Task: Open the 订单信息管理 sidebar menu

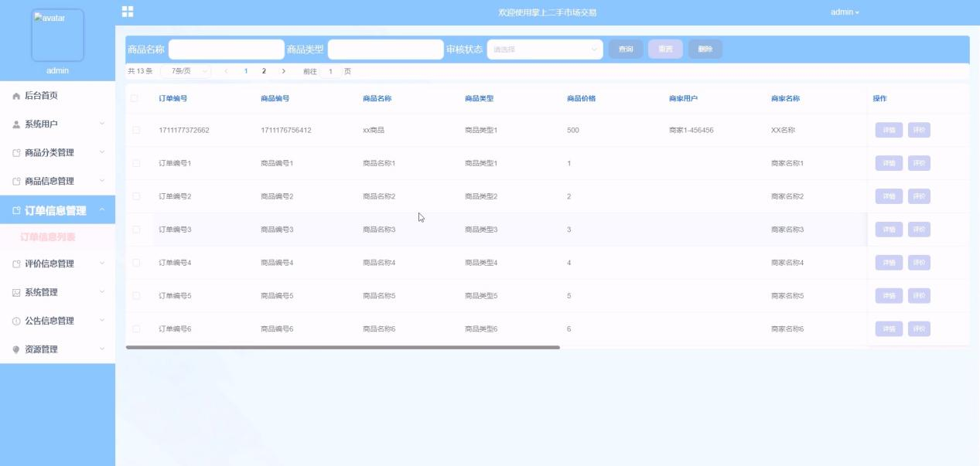Action: (x=57, y=210)
